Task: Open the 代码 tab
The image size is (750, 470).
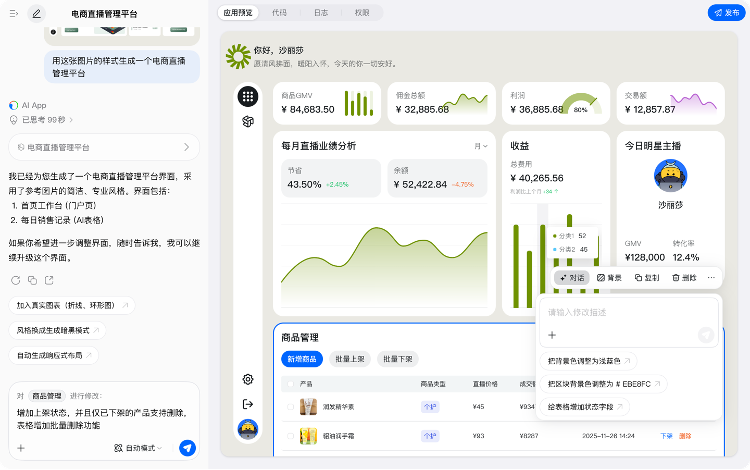Action: click(279, 13)
